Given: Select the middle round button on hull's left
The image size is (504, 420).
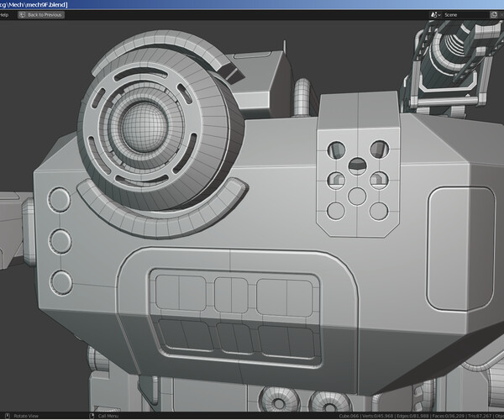Looking at the screenshot, I should point(60,241).
